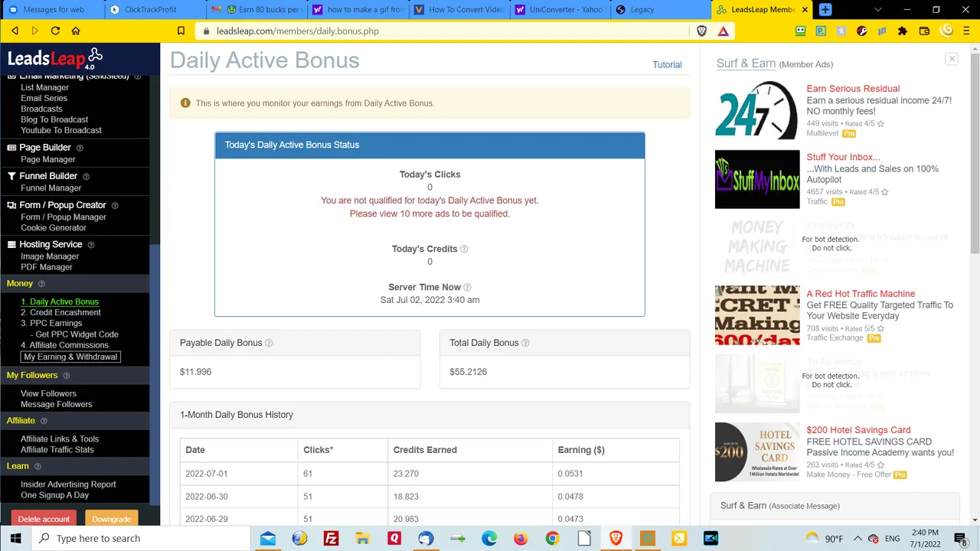Open Microsoft Edge from the taskbar
Viewport: 980px width, 551px height.
tap(489, 538)
